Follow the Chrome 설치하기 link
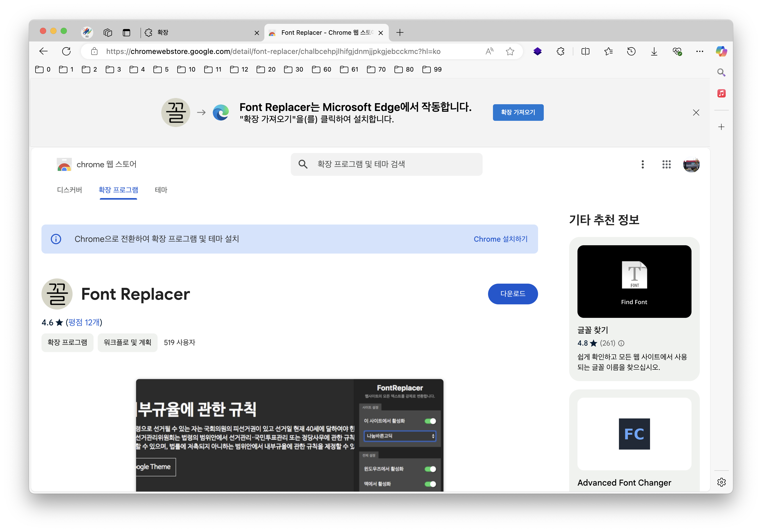This screenshot has width=762, height=532. pos(500,239)
